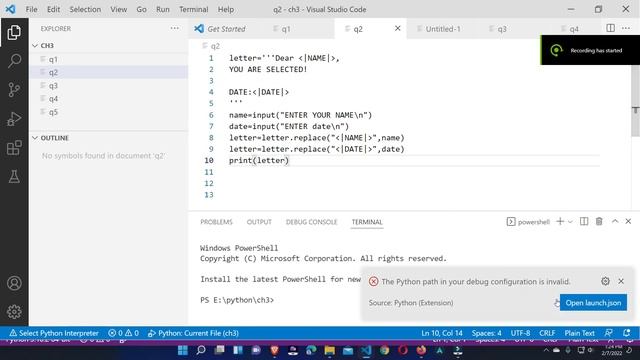Open the Run and Debug view
This screenshot has height=360, width=640.
tap(14, 119)
